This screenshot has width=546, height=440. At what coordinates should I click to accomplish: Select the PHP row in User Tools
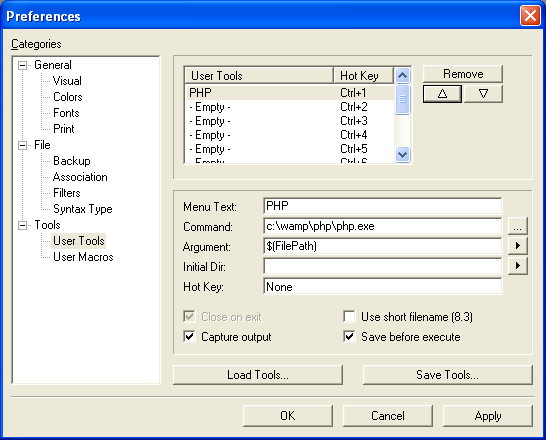[x=290, y=93]
